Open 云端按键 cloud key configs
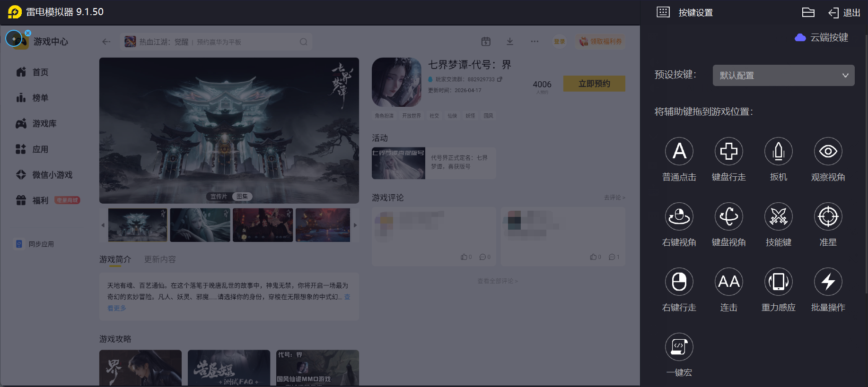 point(822,37)
